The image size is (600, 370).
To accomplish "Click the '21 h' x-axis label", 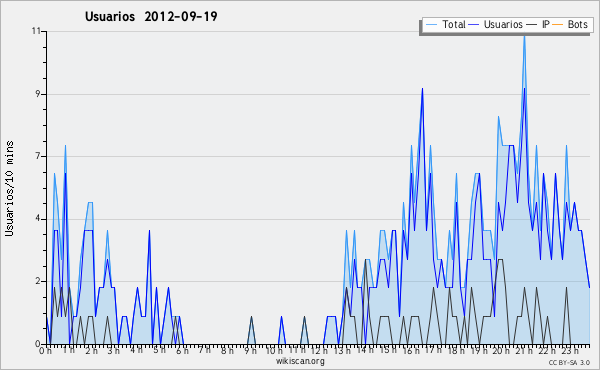I will pyautogui.click(x=523, y=351).
